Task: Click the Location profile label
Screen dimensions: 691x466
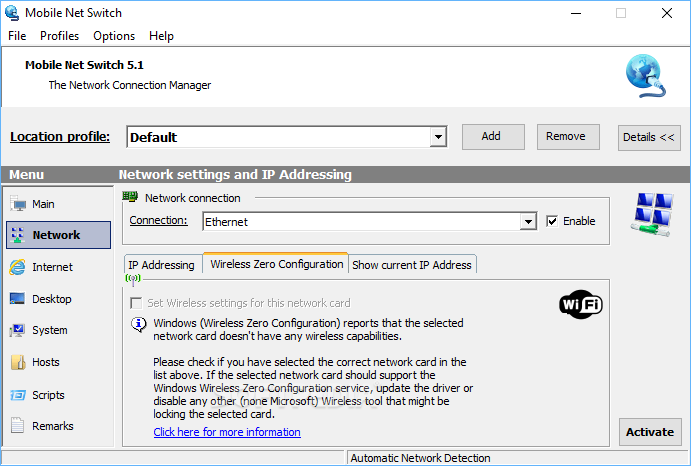Action: coord(60,137)
